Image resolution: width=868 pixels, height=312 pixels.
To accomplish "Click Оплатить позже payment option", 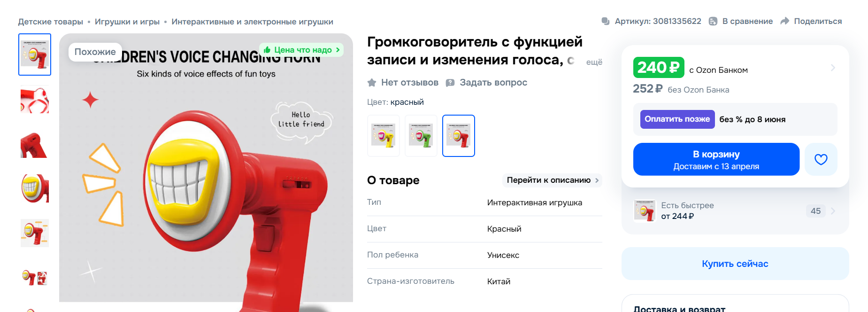I will 677,119.
